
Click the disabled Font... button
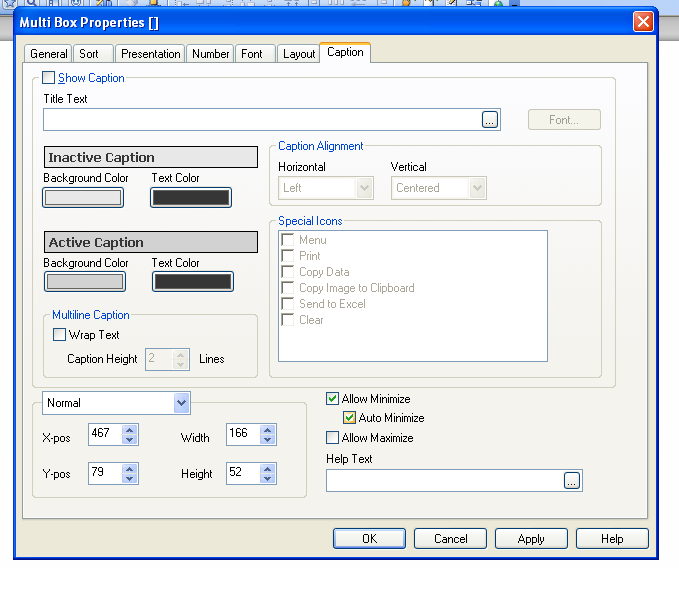tap(564, 120)
